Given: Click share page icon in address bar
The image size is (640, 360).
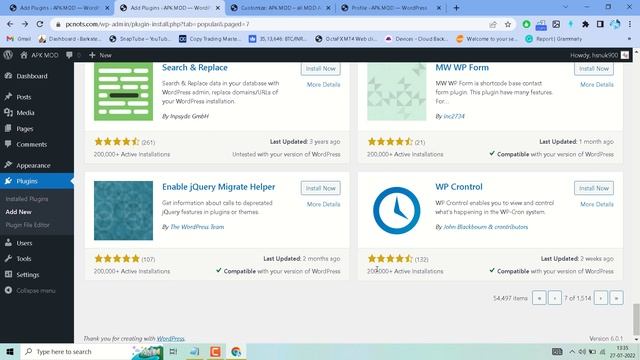Looking at the screenshot, I should (493, 24).
